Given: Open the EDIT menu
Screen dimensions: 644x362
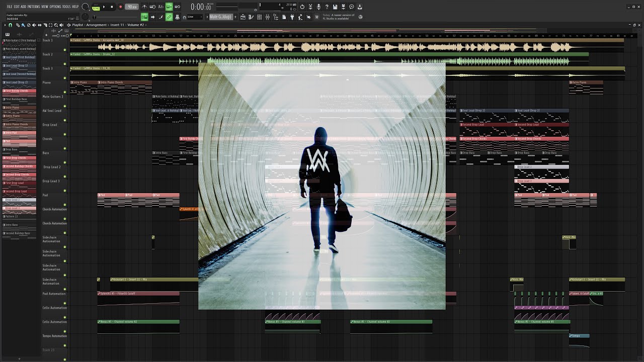Looking at the screenshot, I should click(x=17, y=7).
